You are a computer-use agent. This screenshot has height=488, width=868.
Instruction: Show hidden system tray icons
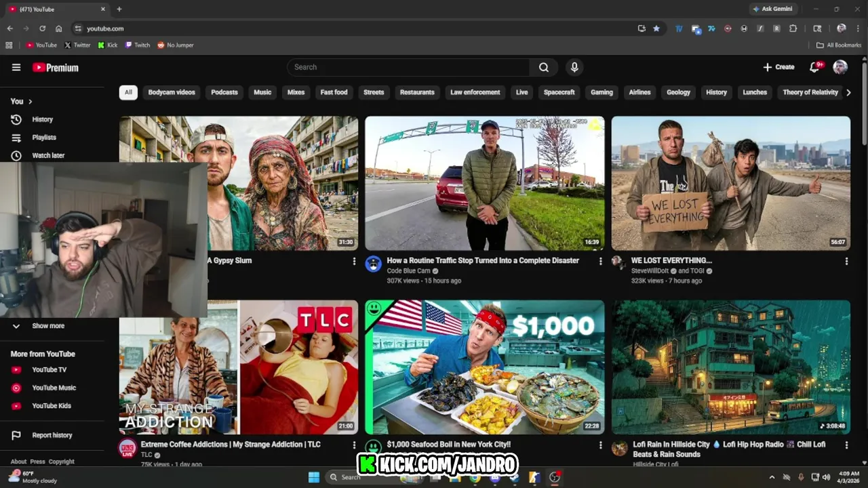[x=772, y=477]
